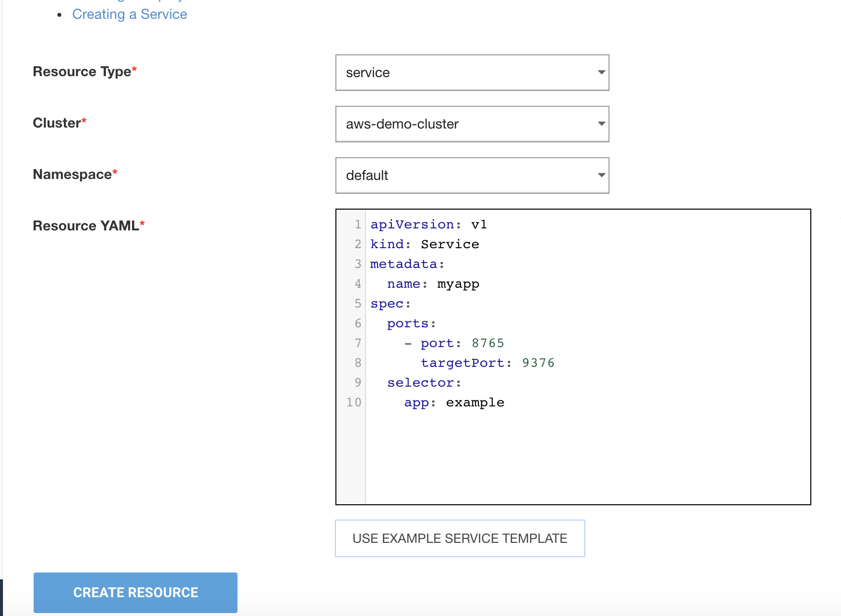
Task: Click the metadata: line in YAML editor
Action: click(x=407, y=264)
